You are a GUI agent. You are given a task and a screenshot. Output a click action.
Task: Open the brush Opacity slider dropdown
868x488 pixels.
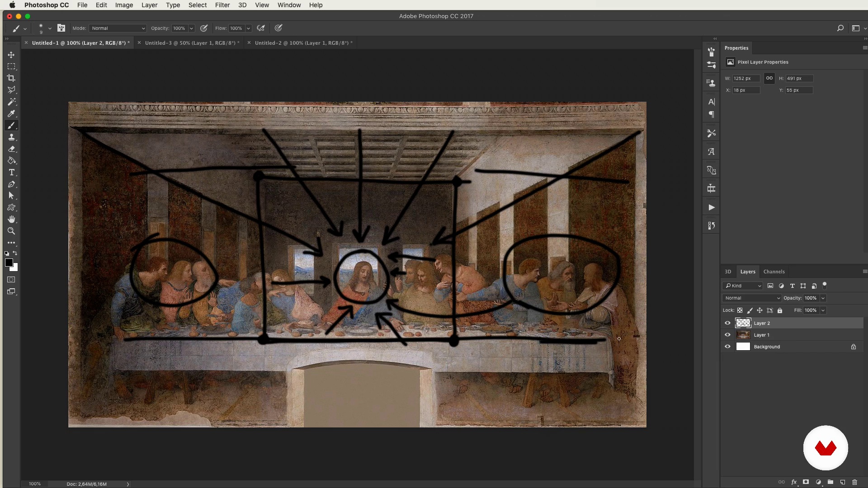191,28
